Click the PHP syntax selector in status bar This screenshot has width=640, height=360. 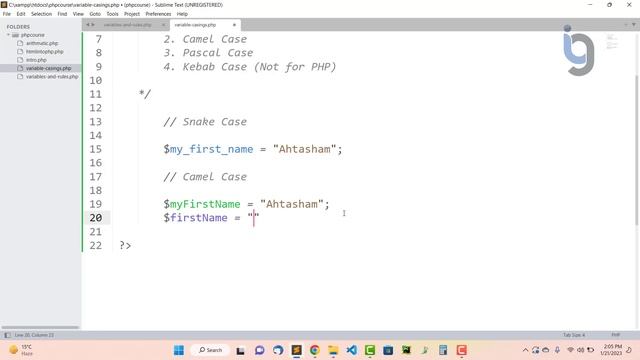tap(616, 335)
